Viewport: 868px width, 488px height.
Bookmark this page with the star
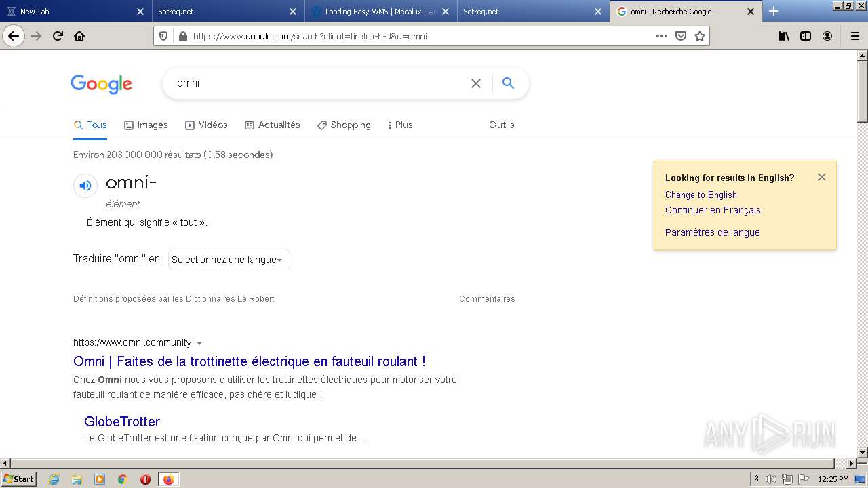700,36
